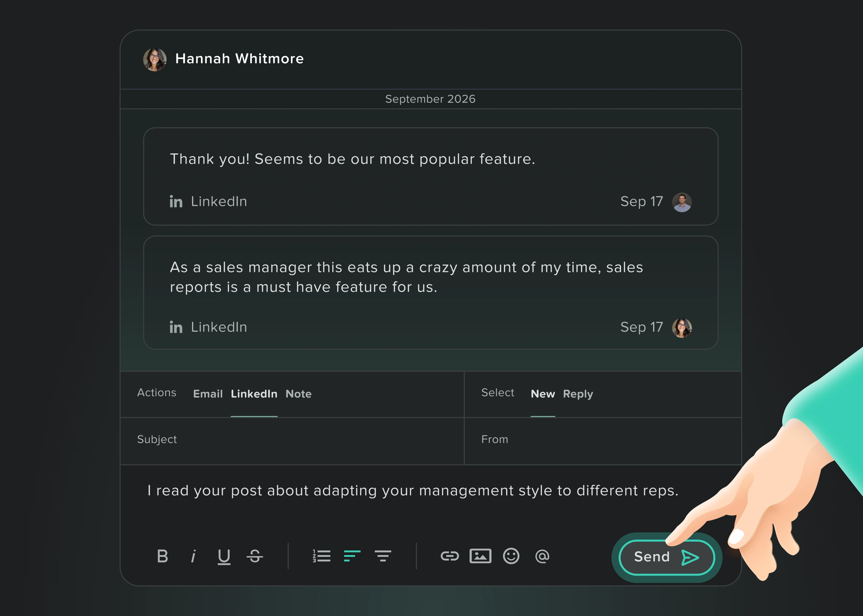The height and width of the screenshot is (616, 863).
Task: Switch to the Note action tab
Action: (298, 394)
